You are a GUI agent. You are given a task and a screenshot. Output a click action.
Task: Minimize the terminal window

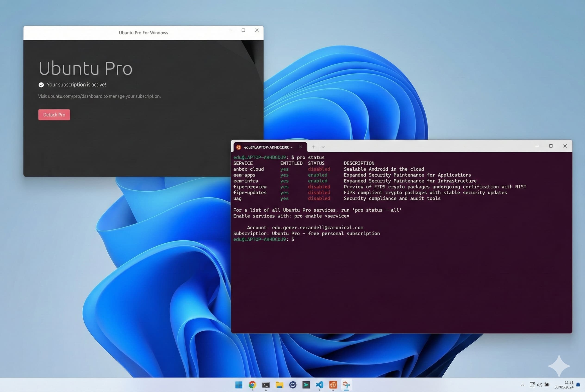pyautogui.click(x=537, y=146)
